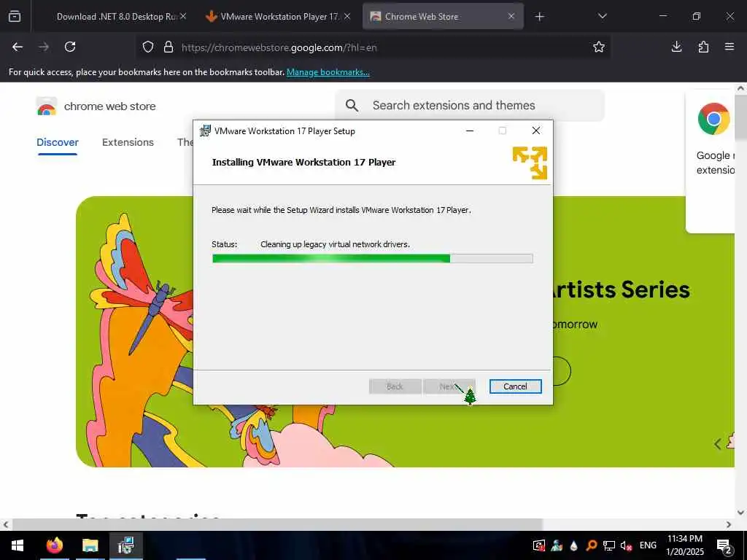Select the Discover tab in web store

(x=58, y=142)
